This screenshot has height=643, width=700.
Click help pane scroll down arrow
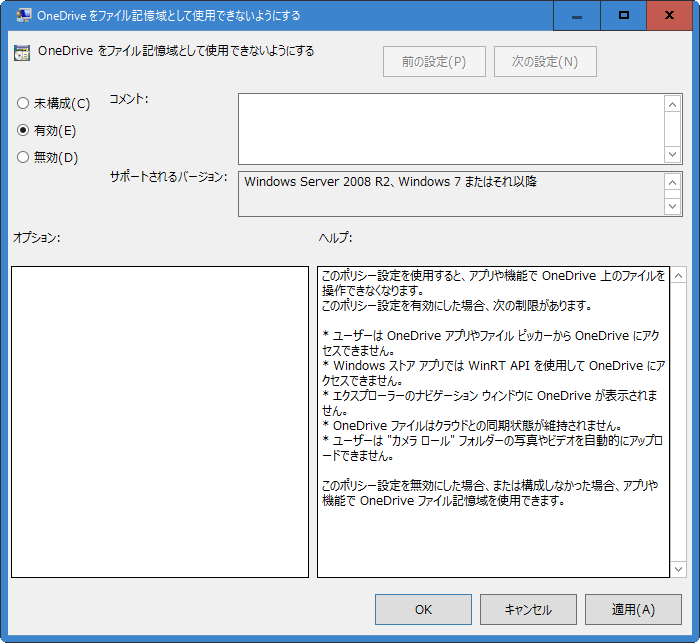click(678, 569)
